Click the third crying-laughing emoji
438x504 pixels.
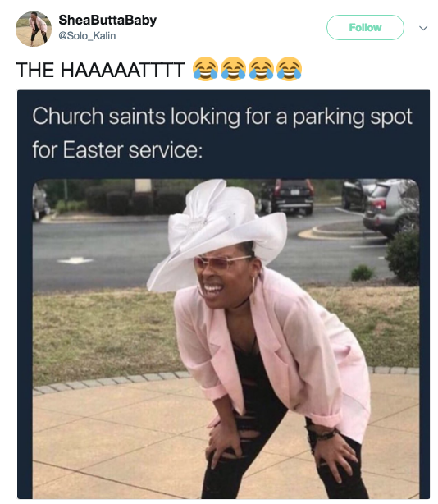click(262, 69)
